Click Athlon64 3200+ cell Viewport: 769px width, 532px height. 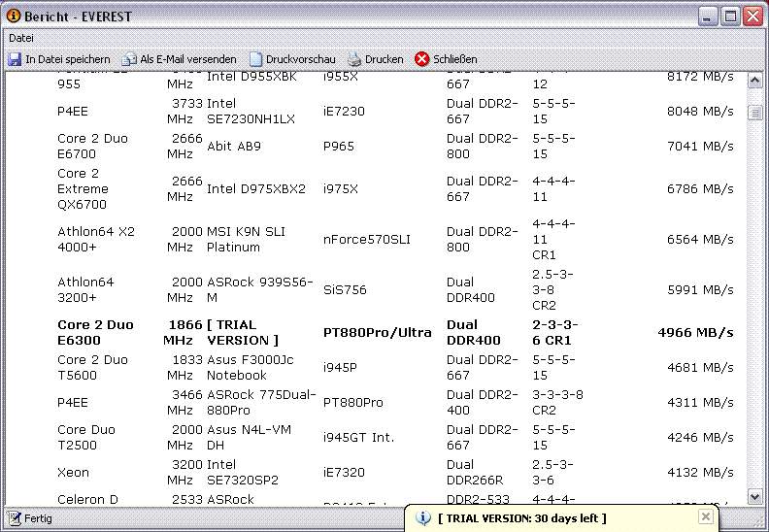[x=85, y=289]
